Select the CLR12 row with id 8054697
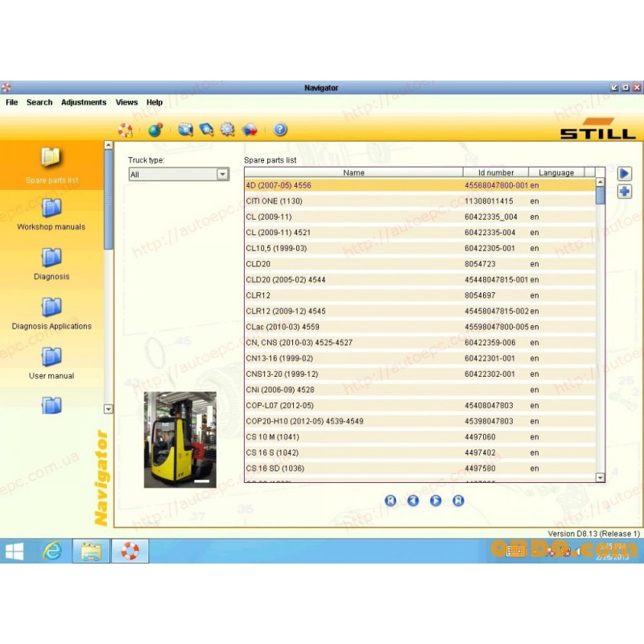This screenshot has width=644, height=644. 419,295
